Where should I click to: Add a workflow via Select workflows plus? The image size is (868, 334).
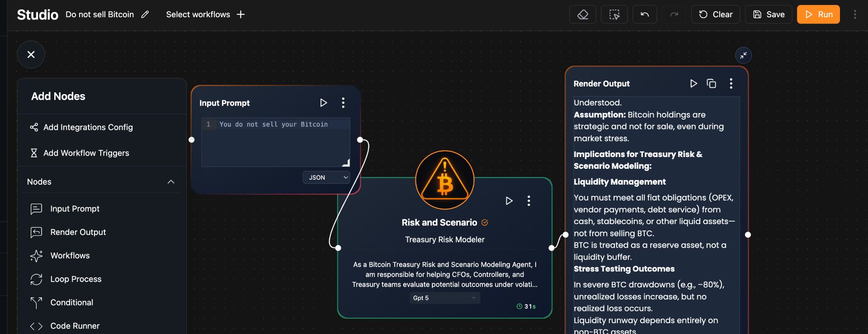[x=241, y=14]
